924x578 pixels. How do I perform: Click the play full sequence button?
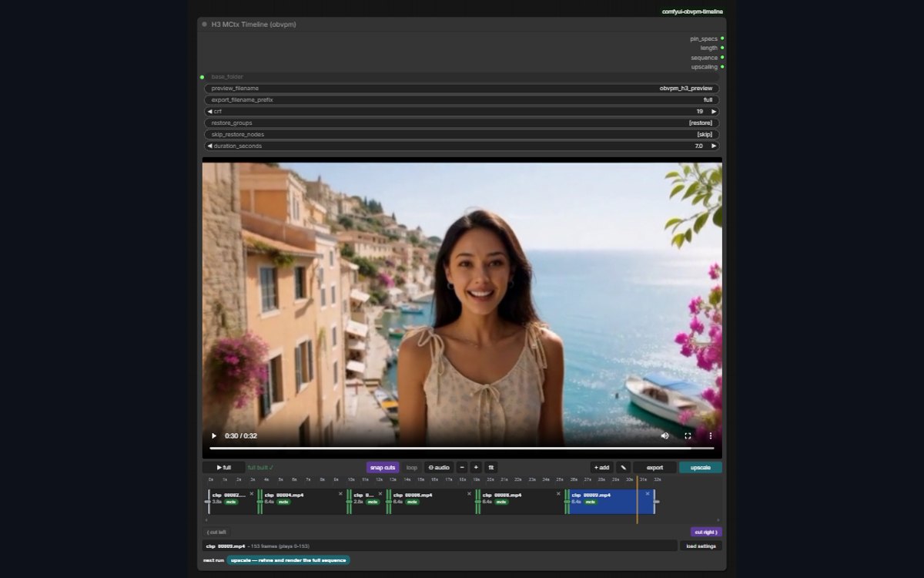[x=223, y=467]
